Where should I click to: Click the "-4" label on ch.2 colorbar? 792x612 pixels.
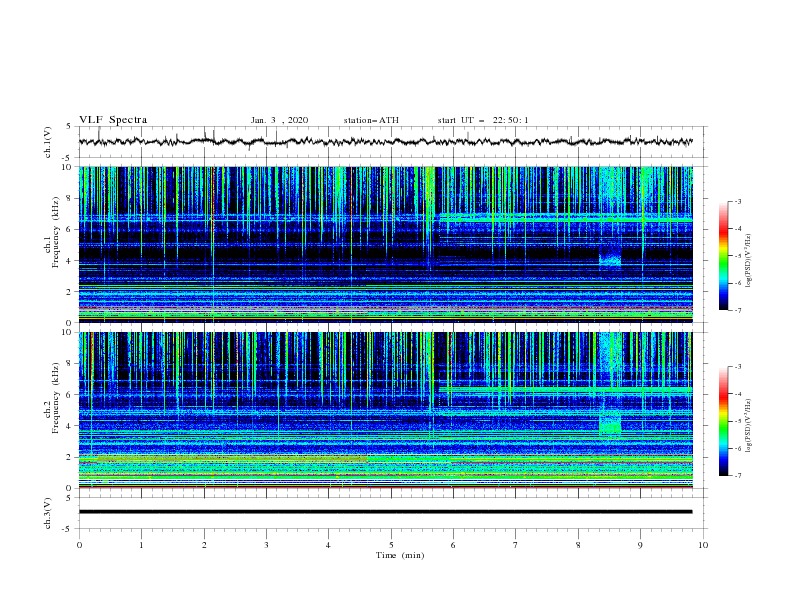click(737, 394)
